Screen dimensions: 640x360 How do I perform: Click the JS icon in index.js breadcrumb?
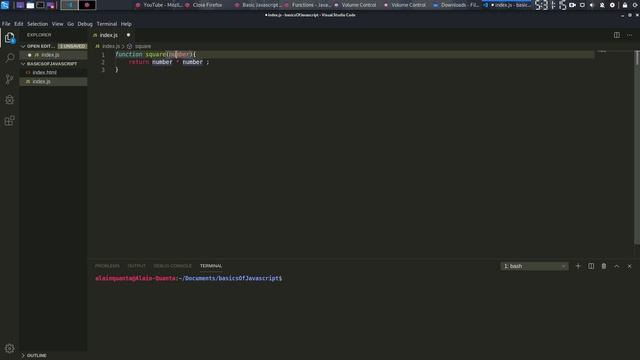97,47
